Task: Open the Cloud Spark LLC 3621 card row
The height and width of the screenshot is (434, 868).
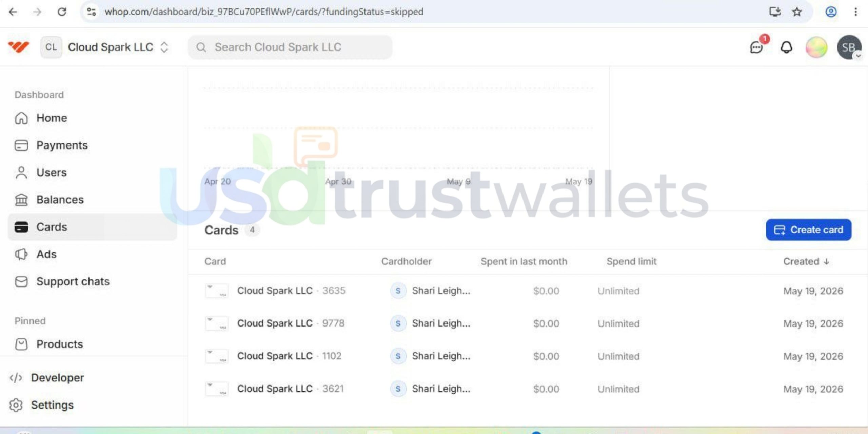Action: (x=528, y=389)
